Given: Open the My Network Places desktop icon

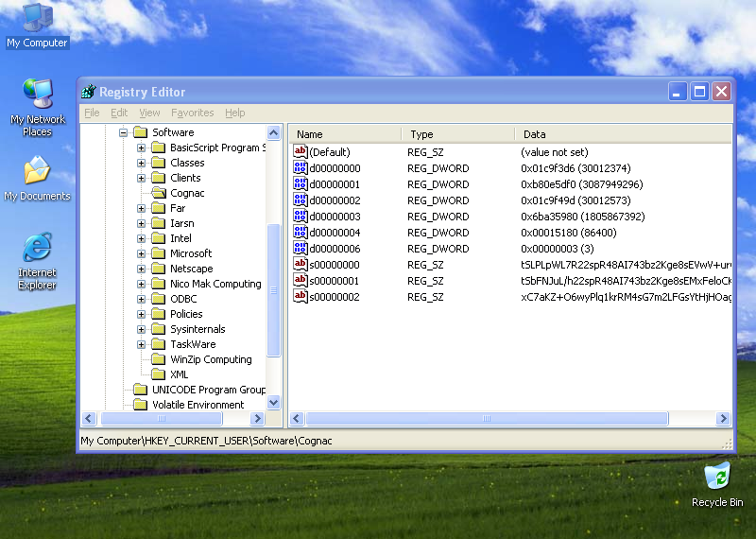Looking at the screenshot, I should (x=37, y=107).
